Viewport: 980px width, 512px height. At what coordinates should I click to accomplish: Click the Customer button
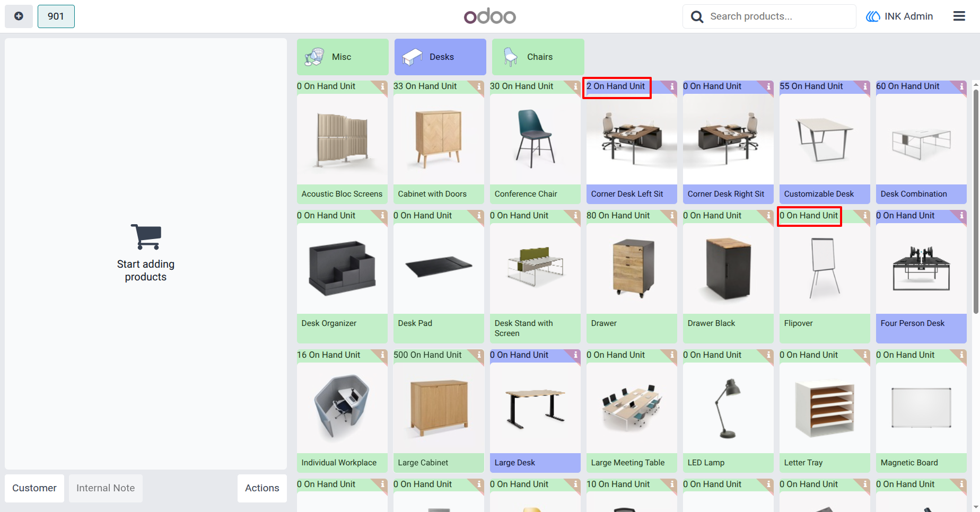[34, 488]
